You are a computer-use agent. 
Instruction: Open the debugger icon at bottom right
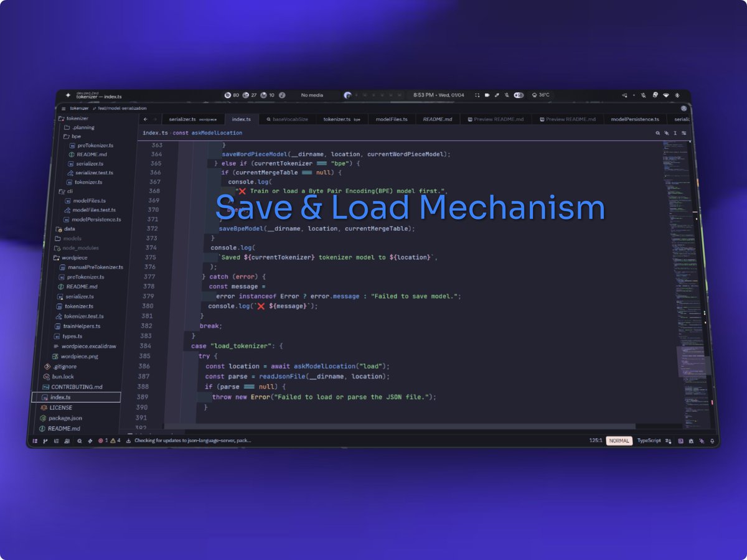click(x=692, y=441)
